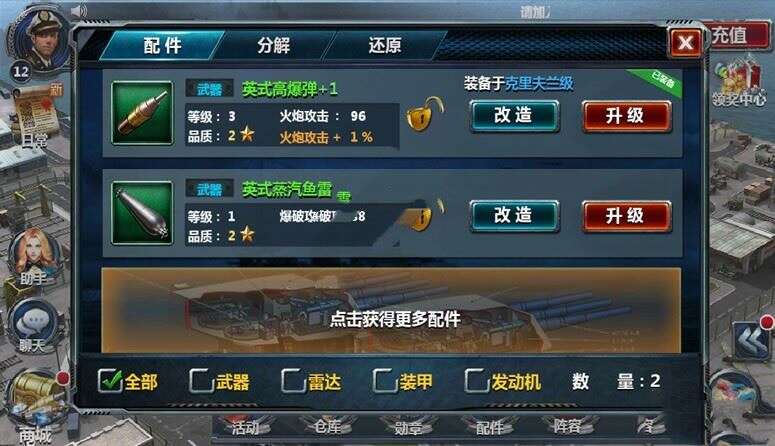Image resolution: width=775 pixels, height=446 pixels.
Task: Open the 聊天 chat bubble icon
Action: [x=34, y=324]
